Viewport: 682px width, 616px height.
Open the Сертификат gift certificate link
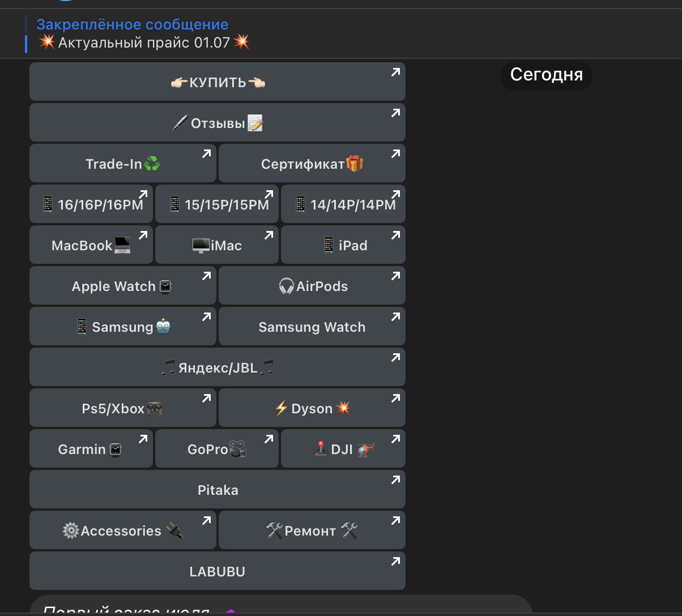tap(312, 164)
